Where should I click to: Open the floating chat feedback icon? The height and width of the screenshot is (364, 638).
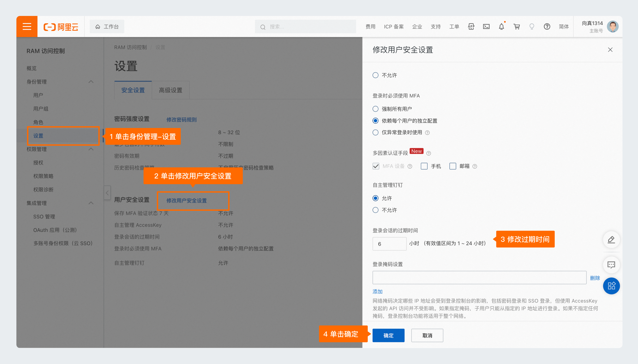[x=611, y=265]
